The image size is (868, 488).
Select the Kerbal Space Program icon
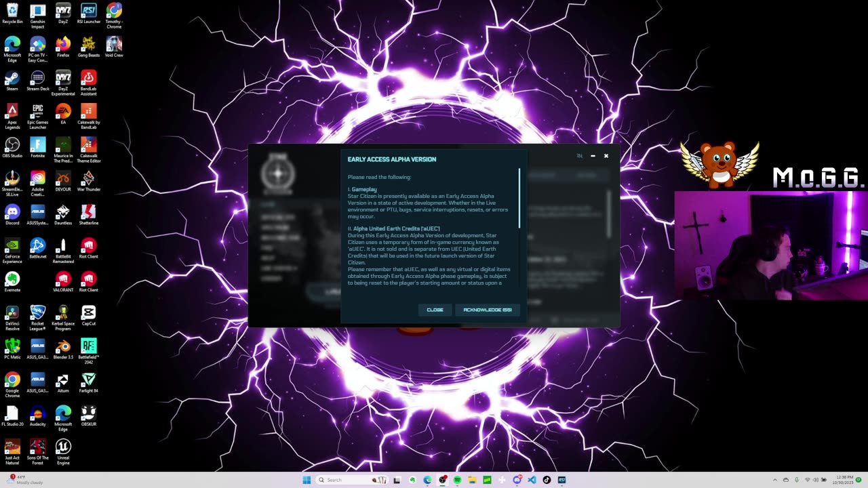click(x=63, y=318)
